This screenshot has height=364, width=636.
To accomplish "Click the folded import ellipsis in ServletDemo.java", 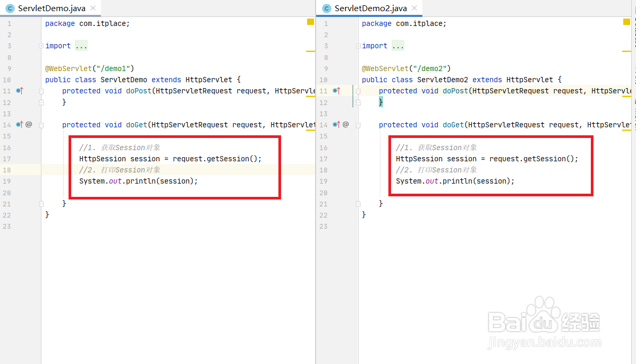I will pyautogui.click(x=81, y=46).
